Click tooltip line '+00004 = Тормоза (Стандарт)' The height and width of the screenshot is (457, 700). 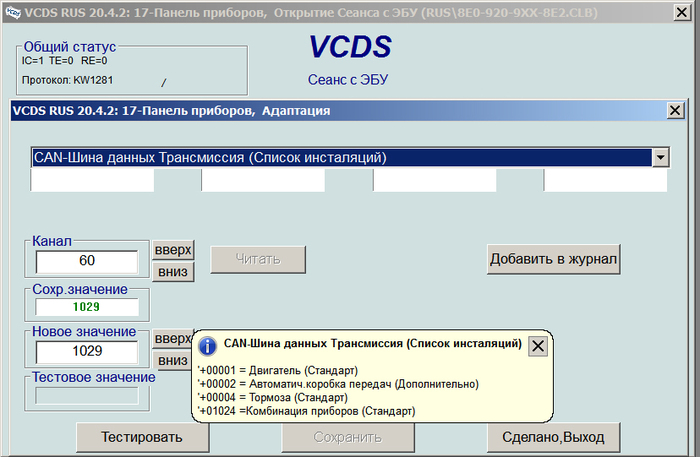coord(273,397)
